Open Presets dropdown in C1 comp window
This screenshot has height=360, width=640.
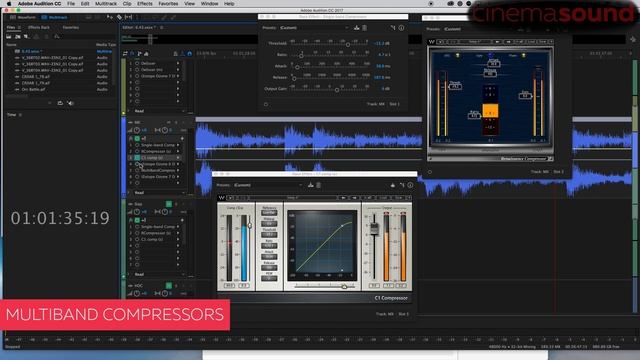point(268,185)
